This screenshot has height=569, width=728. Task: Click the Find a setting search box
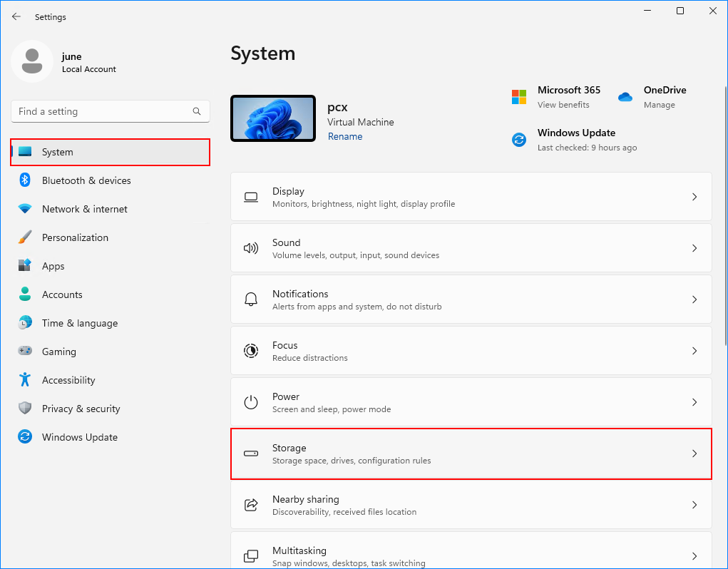[111, 111]
